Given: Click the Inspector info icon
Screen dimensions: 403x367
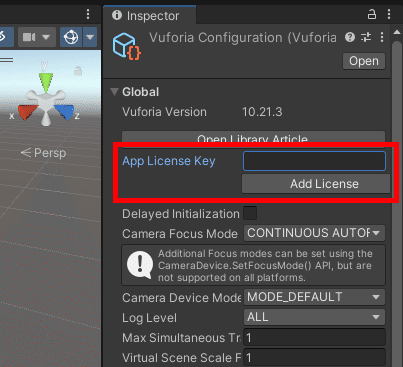Looking at the screenshot, I should pos(117,15).
